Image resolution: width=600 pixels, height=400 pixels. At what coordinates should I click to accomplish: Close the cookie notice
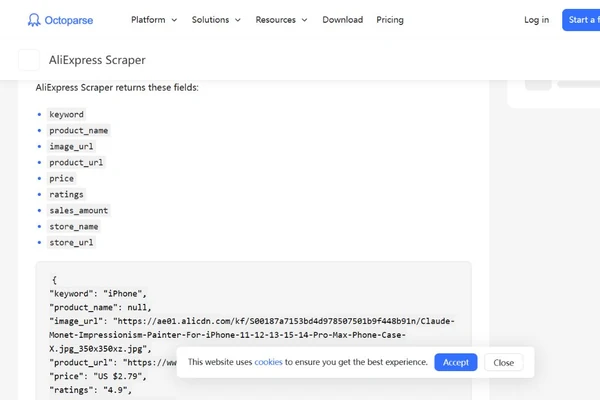coord(503,362)
